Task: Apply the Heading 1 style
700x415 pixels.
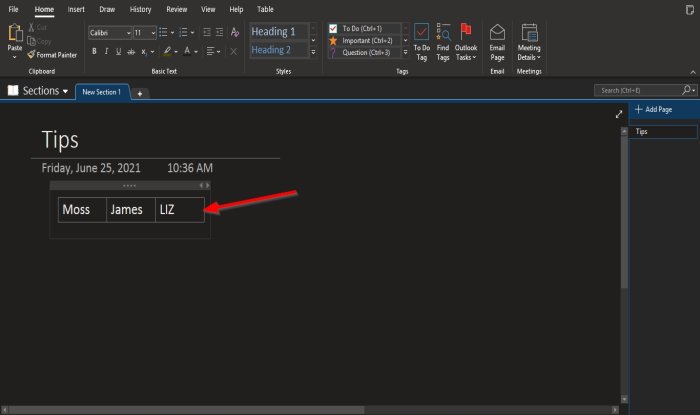Action: click(x=279, y=31)
